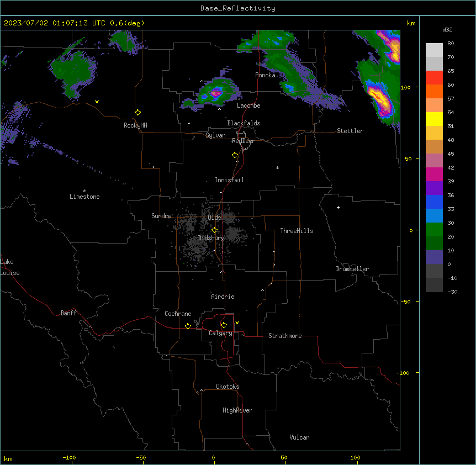Click the storm cell core northwest of Lacombe
Screen dimensions: 476x465
click(216, 93)
